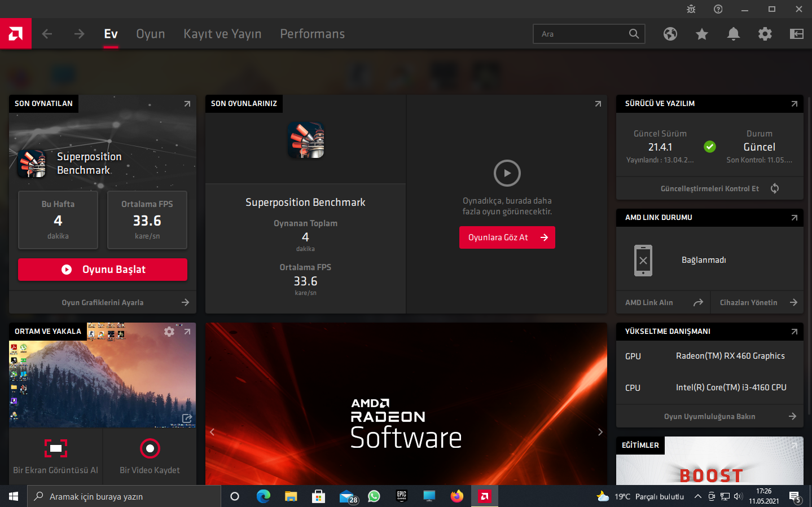Click the Windows taskbar search box
The width and height of the screenshot is (812, 507).
(124, 496)
